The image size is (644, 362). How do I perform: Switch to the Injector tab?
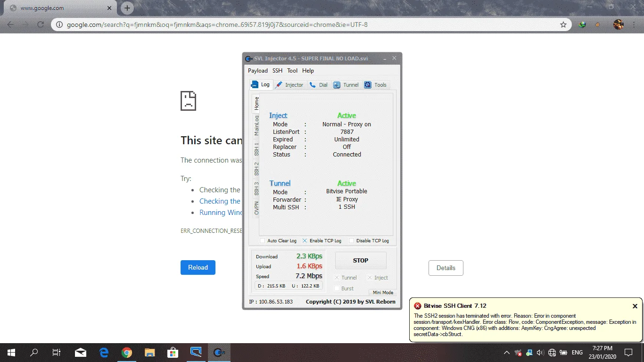pyautogui.click(x=289, y=85)
